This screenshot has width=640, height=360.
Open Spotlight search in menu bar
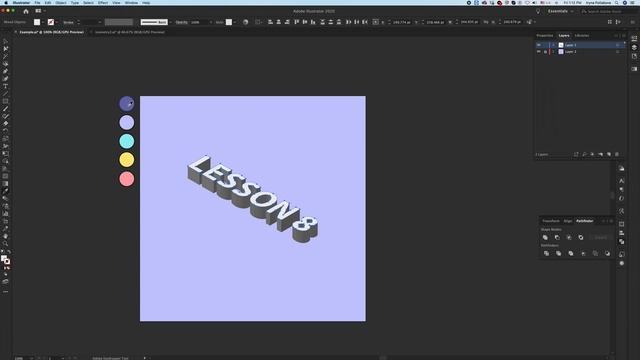(x=616, y=2)
